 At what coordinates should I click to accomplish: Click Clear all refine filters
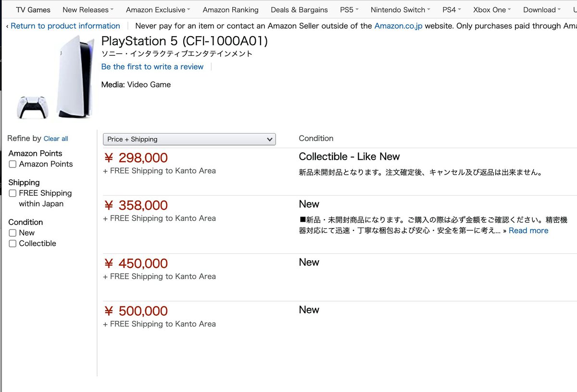tap(56, 139)
